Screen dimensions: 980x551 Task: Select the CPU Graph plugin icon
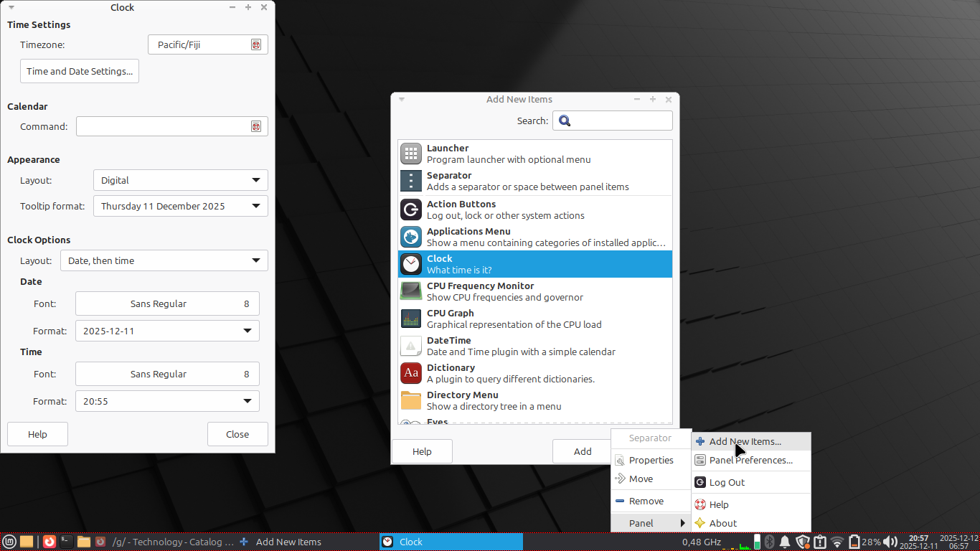411,319
